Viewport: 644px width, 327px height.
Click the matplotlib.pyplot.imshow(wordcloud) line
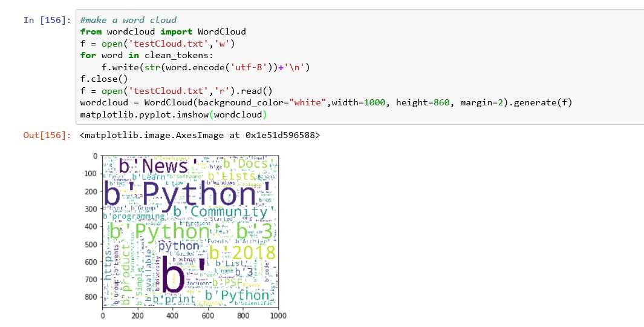pos(174,114)
